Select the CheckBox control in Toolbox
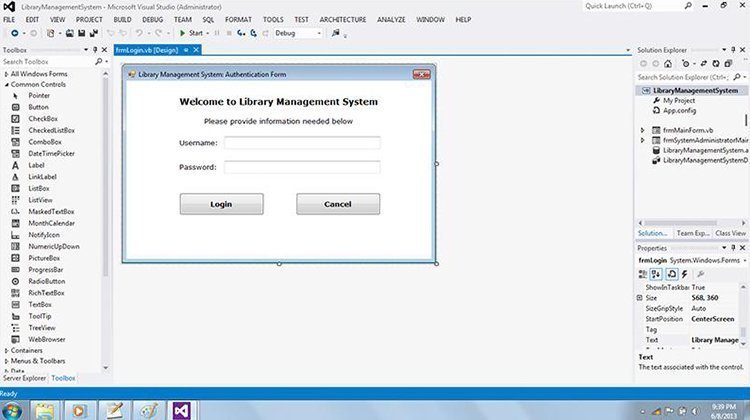 tap(42, 118)
